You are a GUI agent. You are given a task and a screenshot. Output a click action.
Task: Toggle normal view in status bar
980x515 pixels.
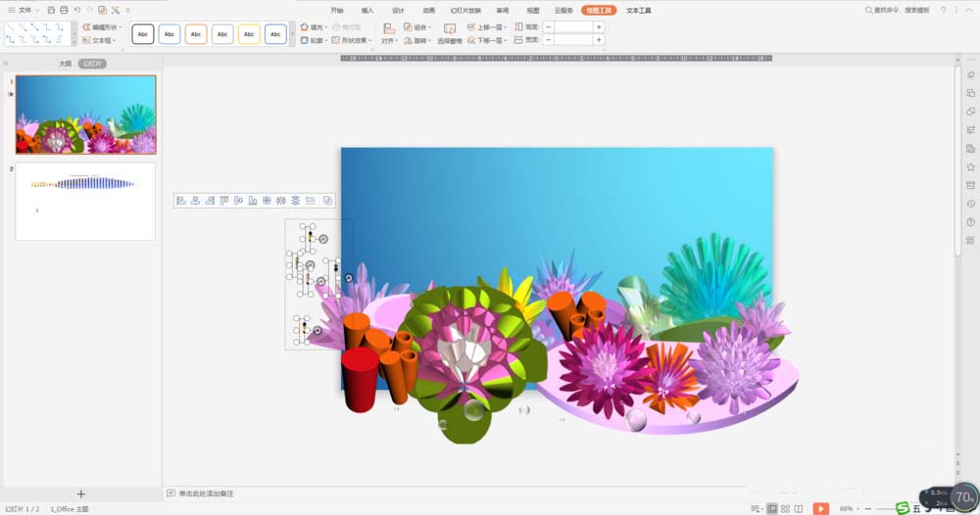[x=772, y=509]
